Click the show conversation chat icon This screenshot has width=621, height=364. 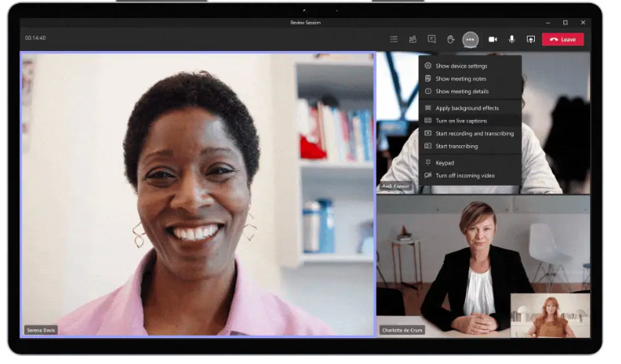point(431,39)
